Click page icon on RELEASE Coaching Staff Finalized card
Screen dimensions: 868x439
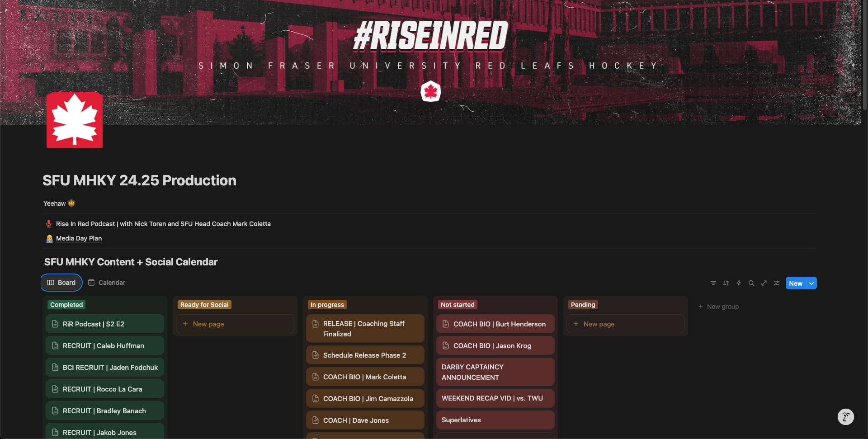tap(316, 324)
